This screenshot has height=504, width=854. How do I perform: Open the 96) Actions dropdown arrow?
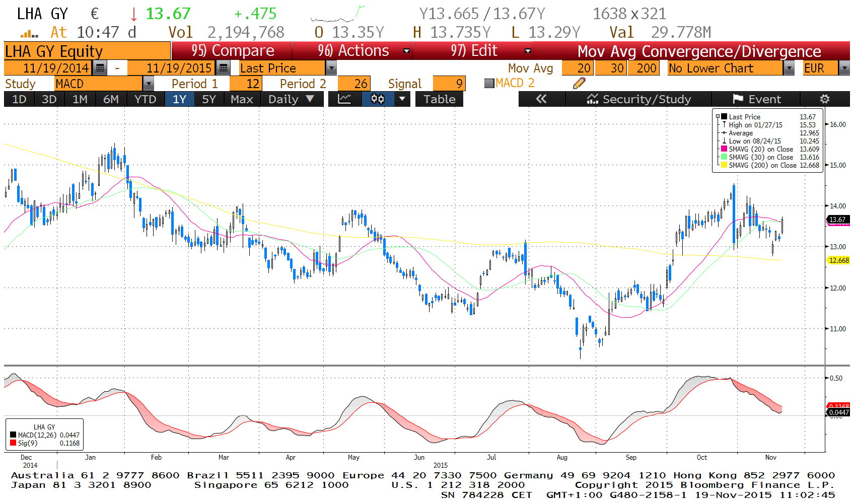pyautogui.click(x=407, y=51)
